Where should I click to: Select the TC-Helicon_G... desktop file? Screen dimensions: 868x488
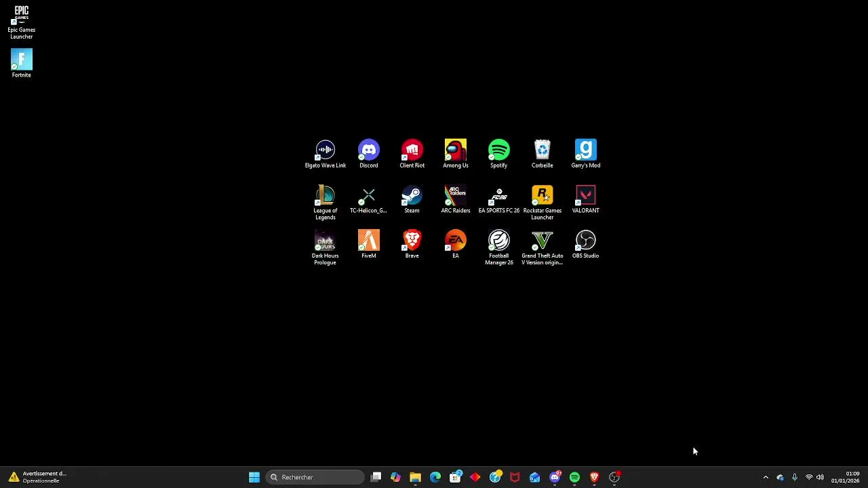pyautogui.click(x=368, y=199)
